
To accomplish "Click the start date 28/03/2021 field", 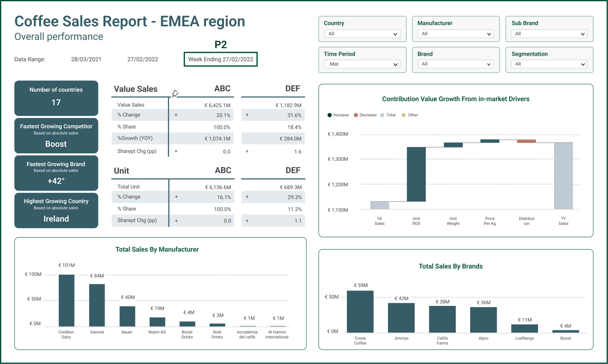I will [86, 59].
